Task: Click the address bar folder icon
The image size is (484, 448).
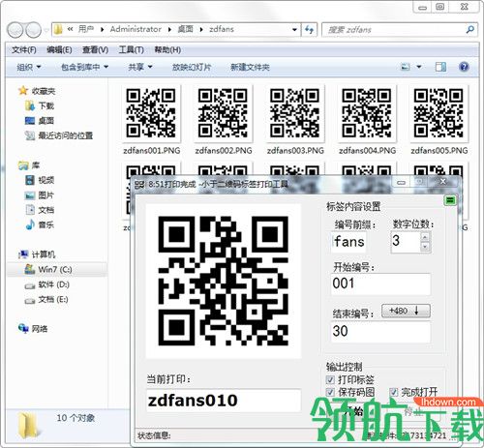Action: click(58, 30)
